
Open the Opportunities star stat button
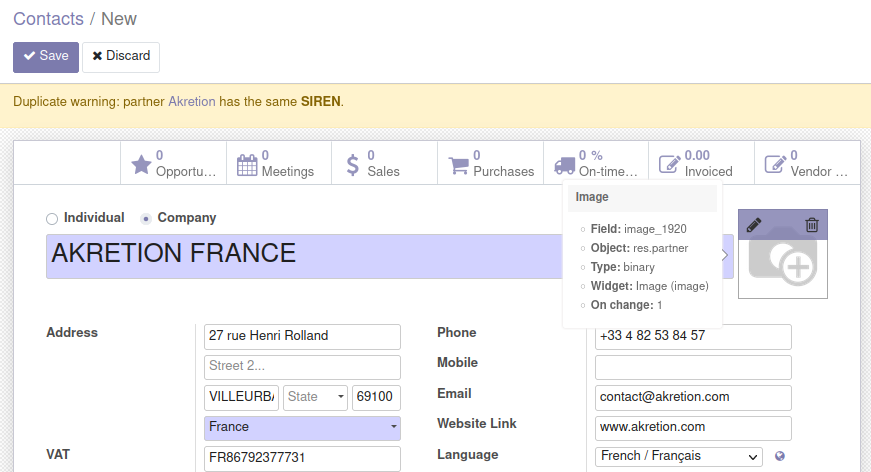(173, 163)
